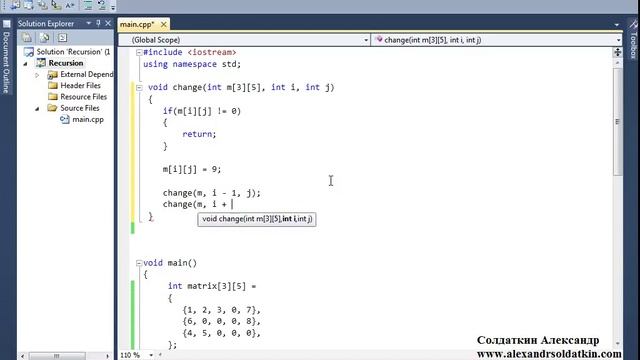Click the '{4, 5, 0, 0, 0},' row

click(x=221, y=333)
